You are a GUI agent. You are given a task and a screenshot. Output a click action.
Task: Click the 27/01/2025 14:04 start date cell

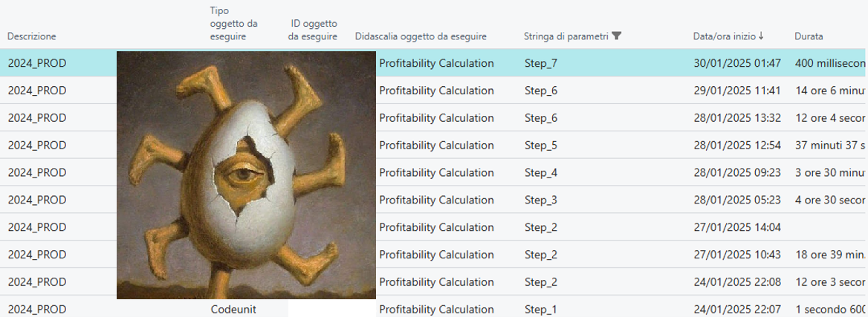[736, 227]
